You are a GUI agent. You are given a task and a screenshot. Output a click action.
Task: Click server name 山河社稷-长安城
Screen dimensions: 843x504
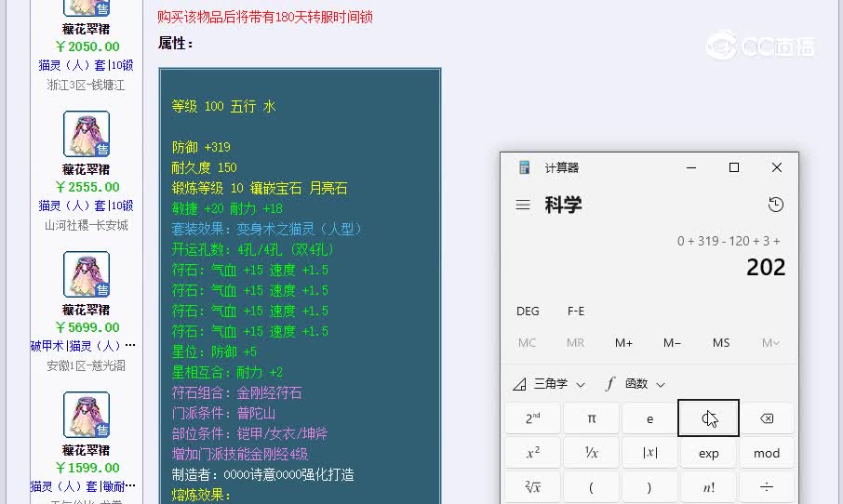(86, 225)
